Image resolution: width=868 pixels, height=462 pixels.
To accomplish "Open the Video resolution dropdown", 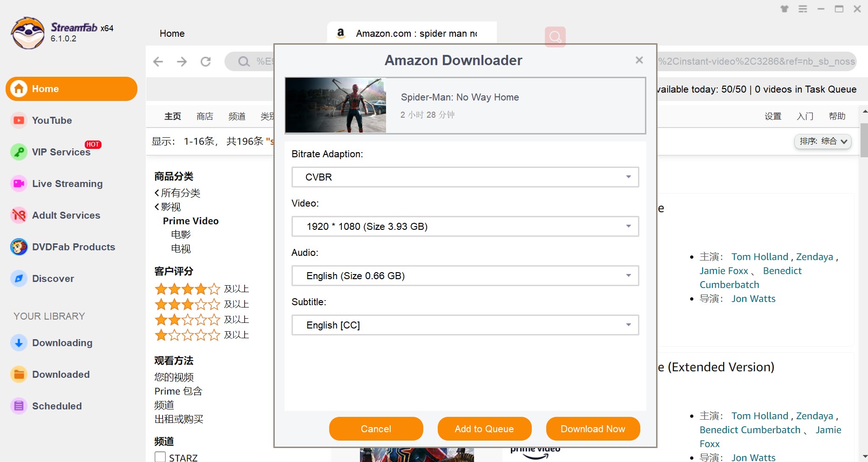I will 465,227.
